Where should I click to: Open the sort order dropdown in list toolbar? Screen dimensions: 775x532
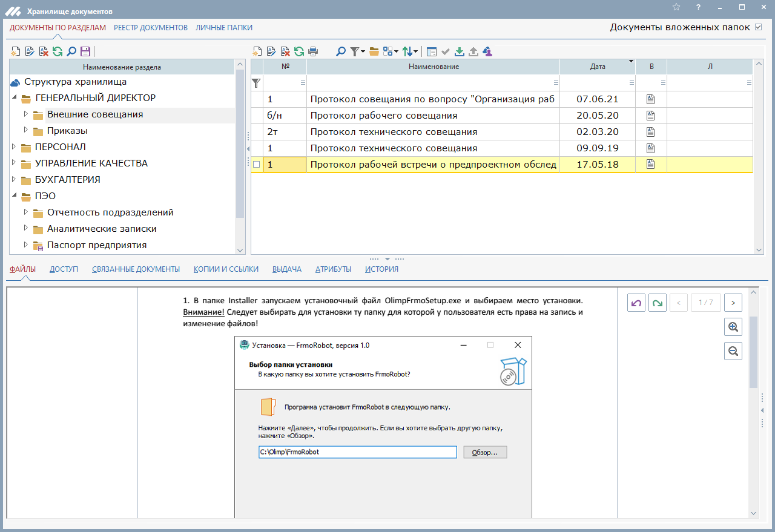pos(416,51)
